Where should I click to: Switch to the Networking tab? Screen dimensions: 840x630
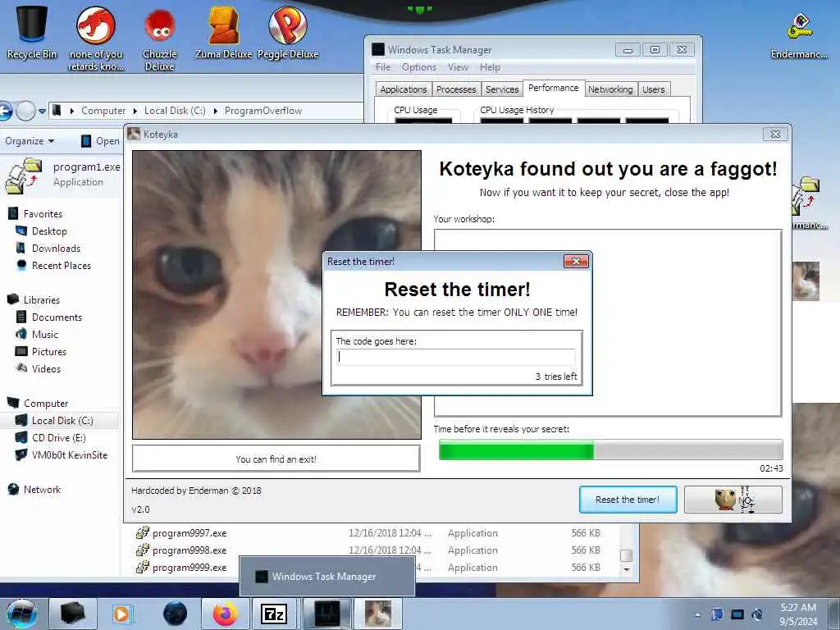pyautogui.click(x=610, y=89)
